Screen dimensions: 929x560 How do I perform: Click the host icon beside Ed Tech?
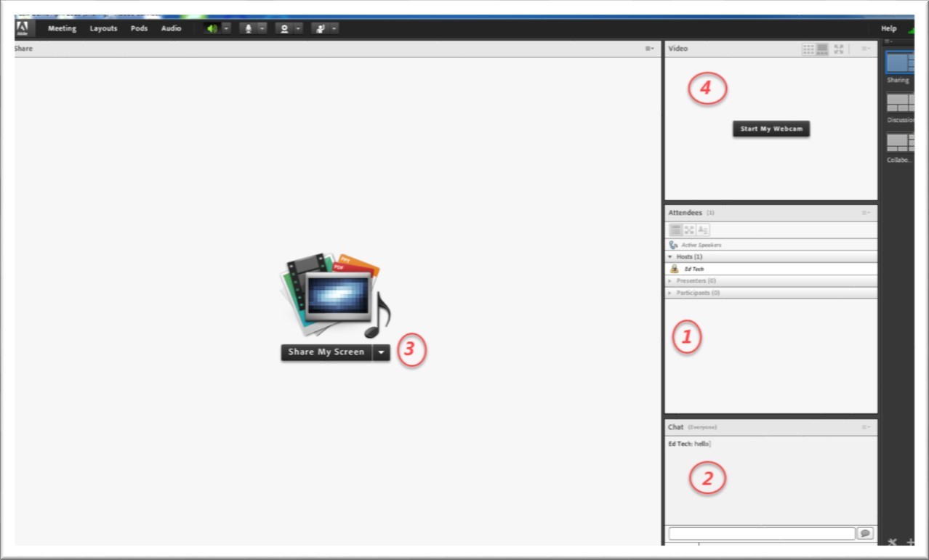674,269
